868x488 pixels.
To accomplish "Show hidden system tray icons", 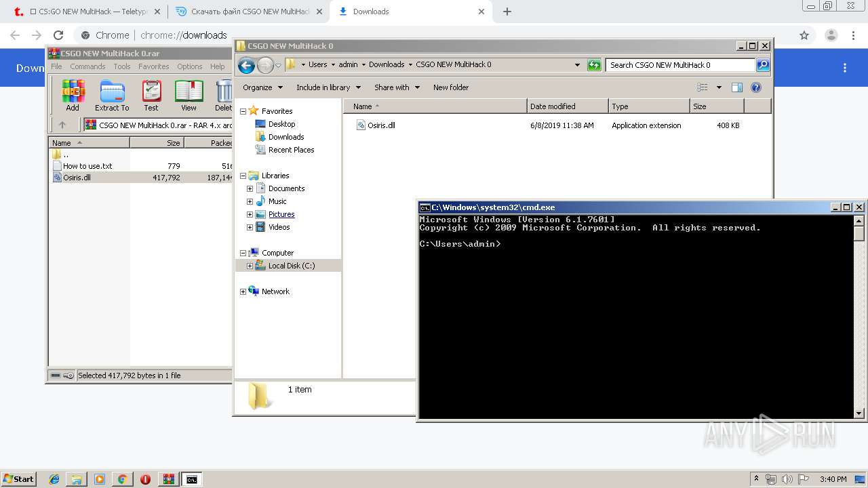I will [x=757, y=479].
